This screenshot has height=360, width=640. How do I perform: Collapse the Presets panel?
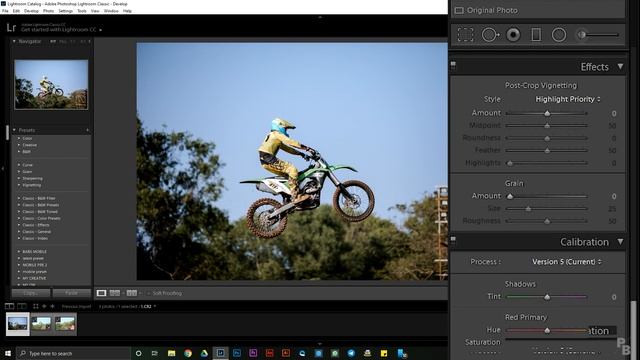coord(14,130)
